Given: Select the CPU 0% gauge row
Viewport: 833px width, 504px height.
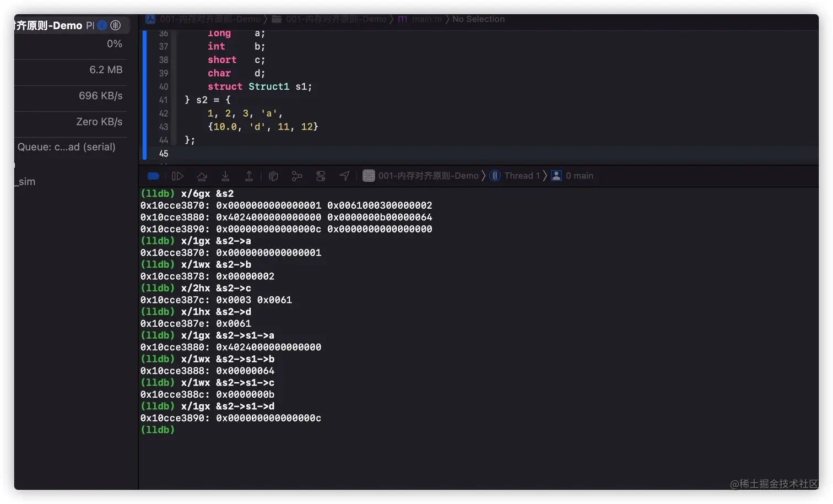Looking at the screenshot, I should click(71, 44).
